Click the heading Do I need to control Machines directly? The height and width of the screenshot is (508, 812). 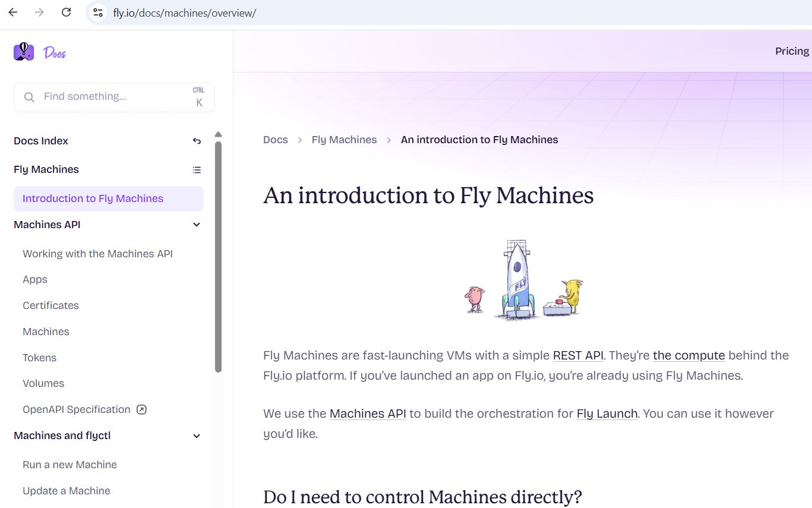(x=422, y=497)
